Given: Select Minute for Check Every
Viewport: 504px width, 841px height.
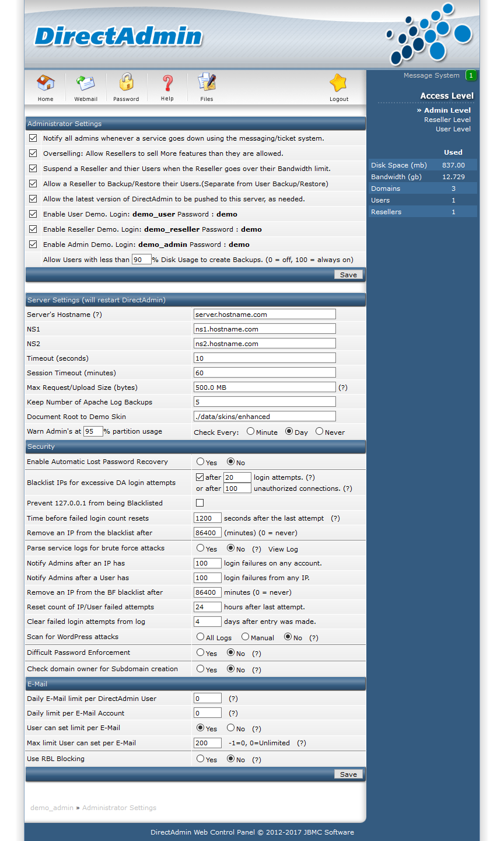Looking at the screenshot, I should click(250, 431).
